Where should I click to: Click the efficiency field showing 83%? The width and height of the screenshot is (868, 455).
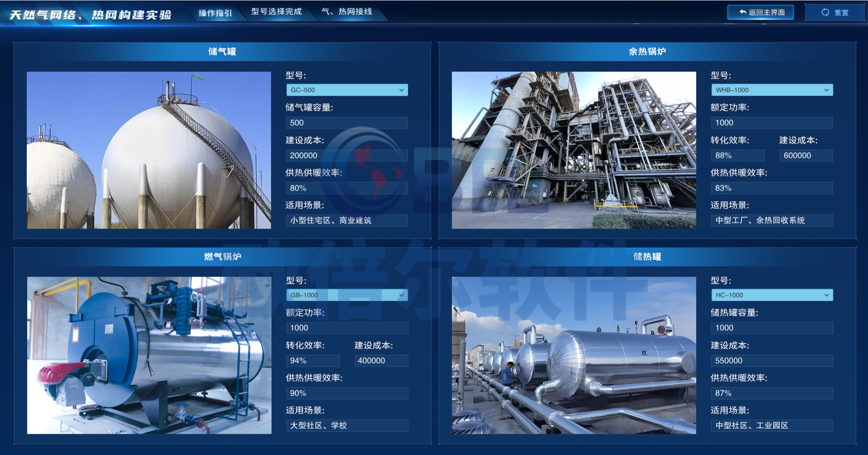click(x=772, y=188)
